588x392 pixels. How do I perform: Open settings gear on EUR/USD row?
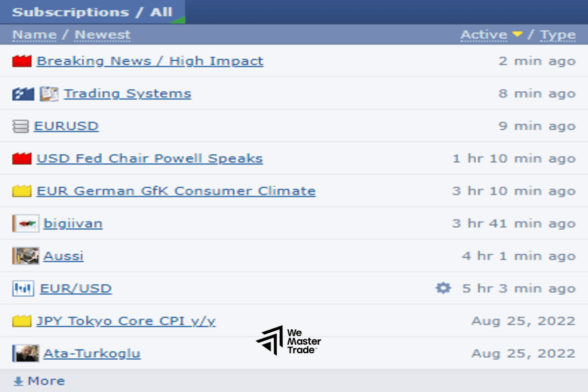pos(443,288)
